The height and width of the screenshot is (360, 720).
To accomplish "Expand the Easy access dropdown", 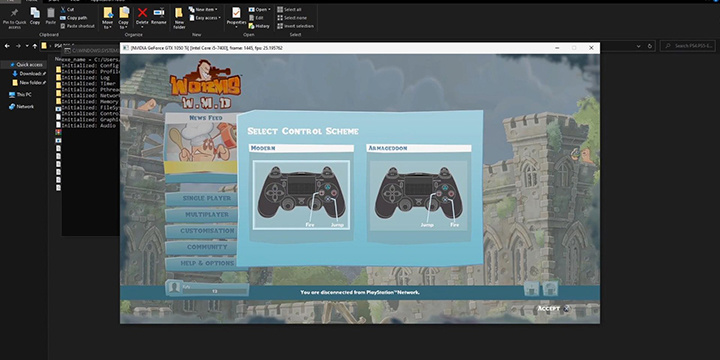I will 205,18.
